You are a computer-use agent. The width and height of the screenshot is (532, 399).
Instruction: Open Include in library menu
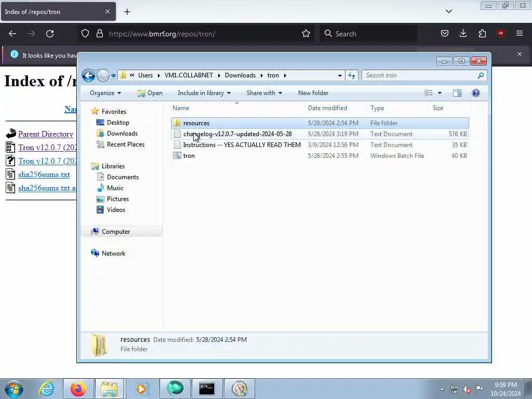[x=204, y=93]
